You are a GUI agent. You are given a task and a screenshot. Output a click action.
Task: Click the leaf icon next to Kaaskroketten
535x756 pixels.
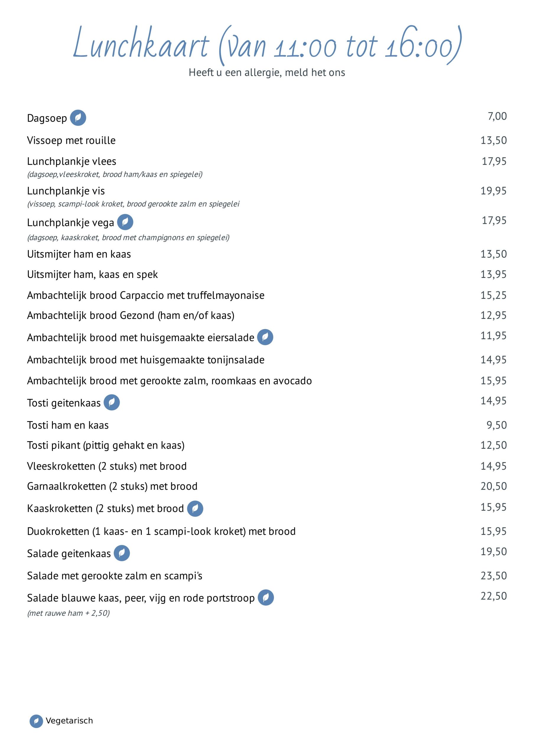click(195, 509)
